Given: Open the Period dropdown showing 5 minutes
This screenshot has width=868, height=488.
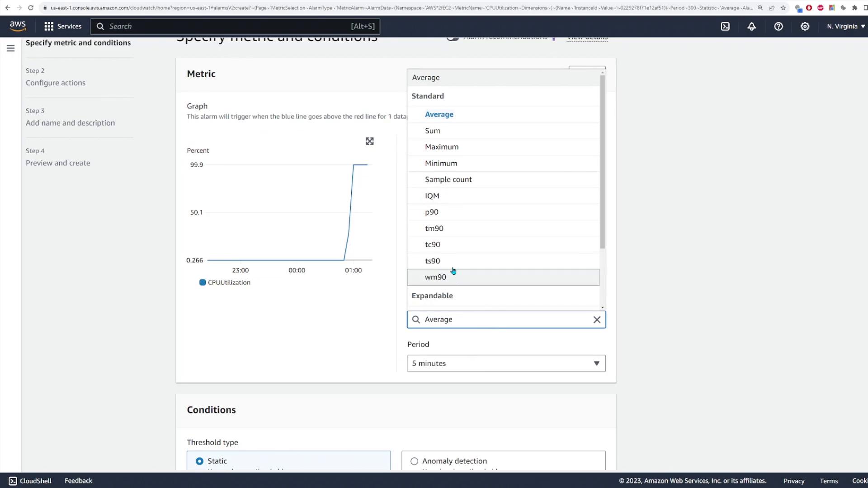Looking at the screenshot, I should (506, 363).
